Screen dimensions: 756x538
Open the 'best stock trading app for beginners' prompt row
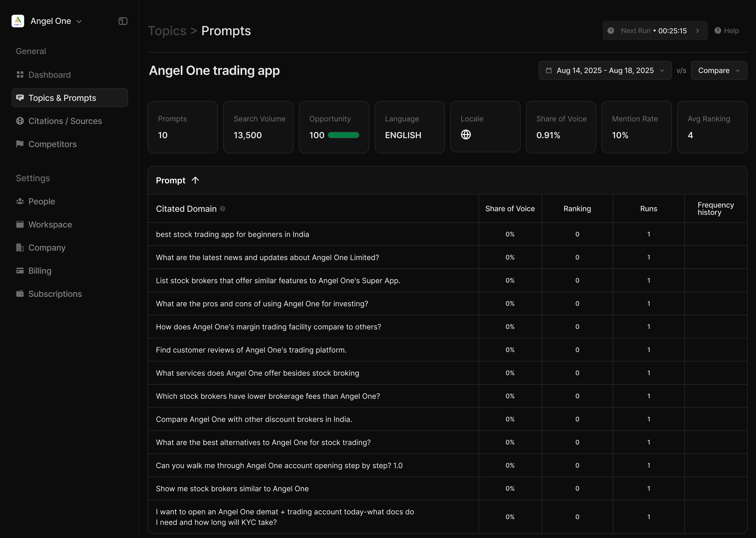click(232, 234)
